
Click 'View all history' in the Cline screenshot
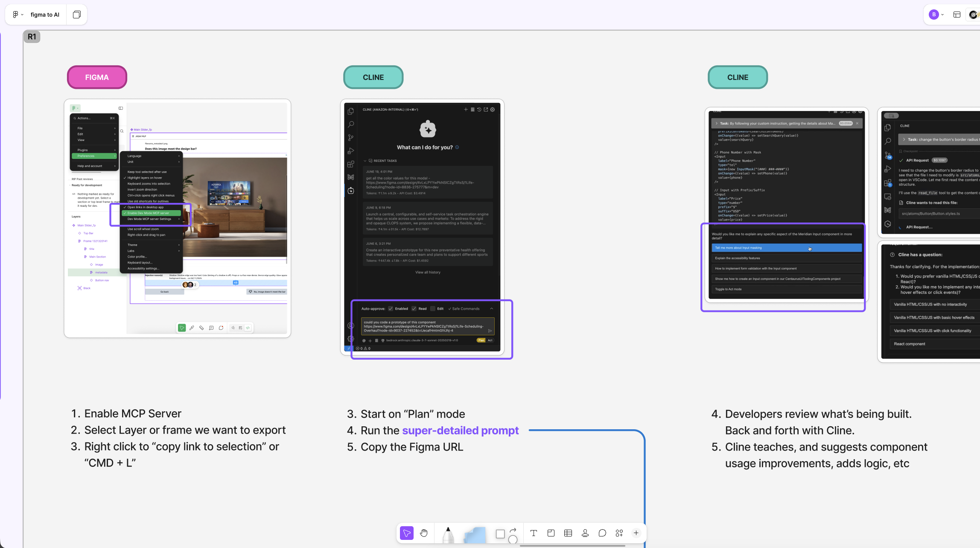click(428, 272)
